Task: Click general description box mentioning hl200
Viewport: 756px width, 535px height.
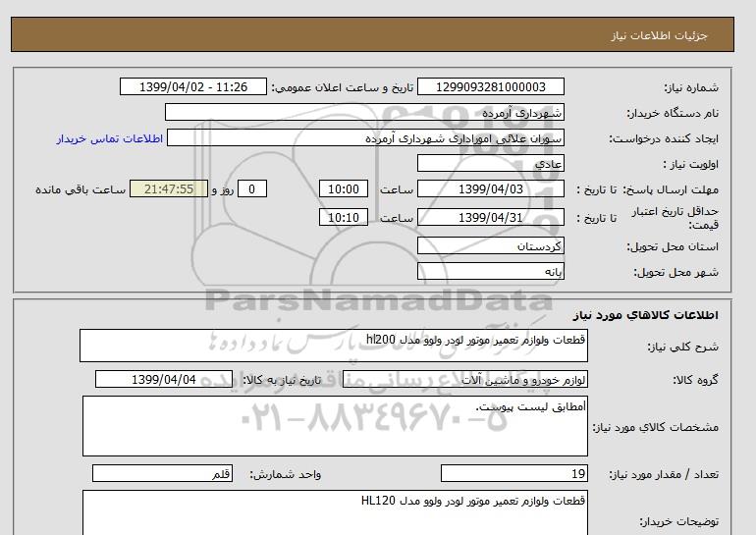Action: (334, 346)
